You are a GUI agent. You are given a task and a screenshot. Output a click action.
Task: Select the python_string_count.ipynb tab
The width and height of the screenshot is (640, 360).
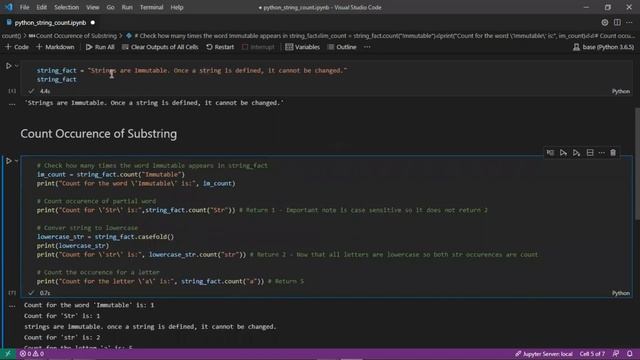point(50,23)
